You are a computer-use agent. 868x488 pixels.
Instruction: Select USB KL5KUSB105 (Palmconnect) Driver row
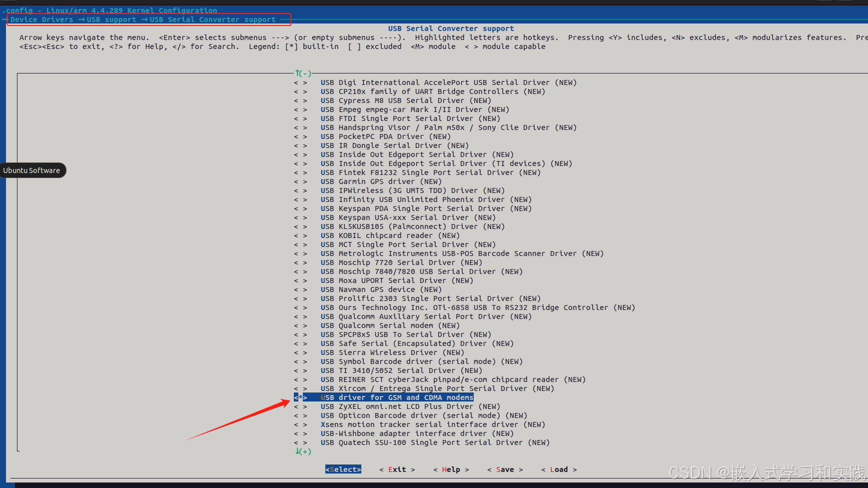399,226
